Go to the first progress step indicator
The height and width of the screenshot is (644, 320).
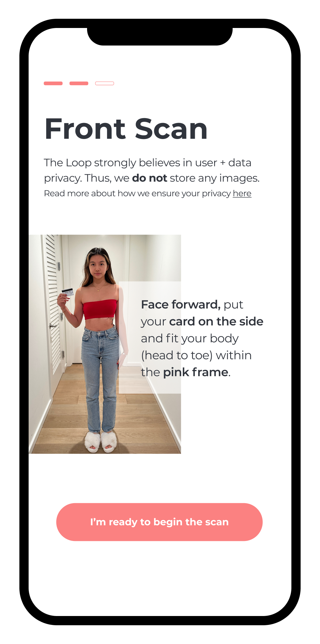click(x=53, y=83)
